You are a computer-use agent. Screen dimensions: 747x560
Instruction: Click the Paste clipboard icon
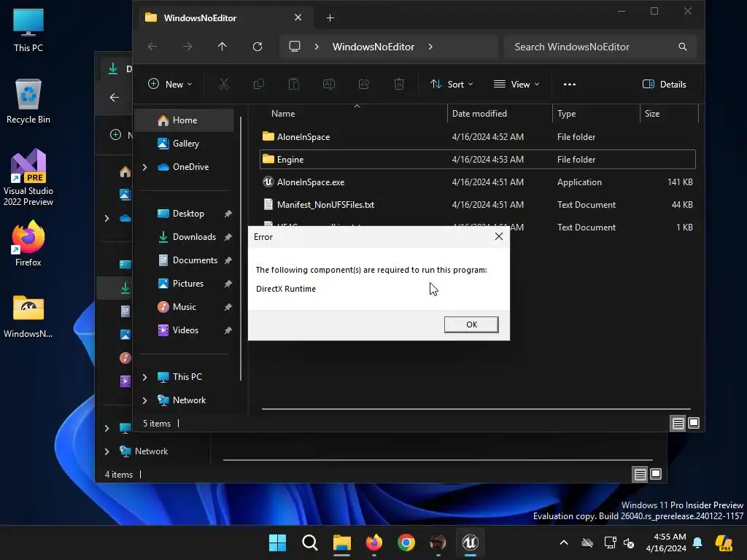294,85
